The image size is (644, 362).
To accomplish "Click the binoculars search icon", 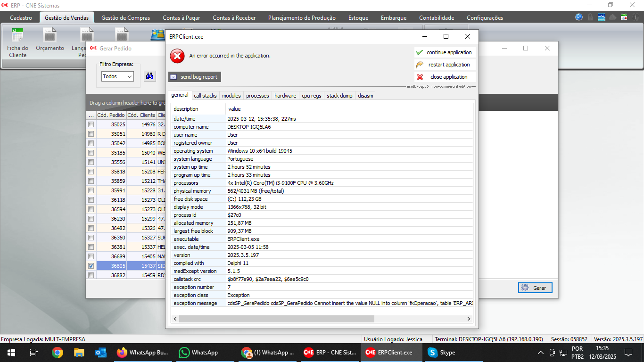I will coord(150,76).
